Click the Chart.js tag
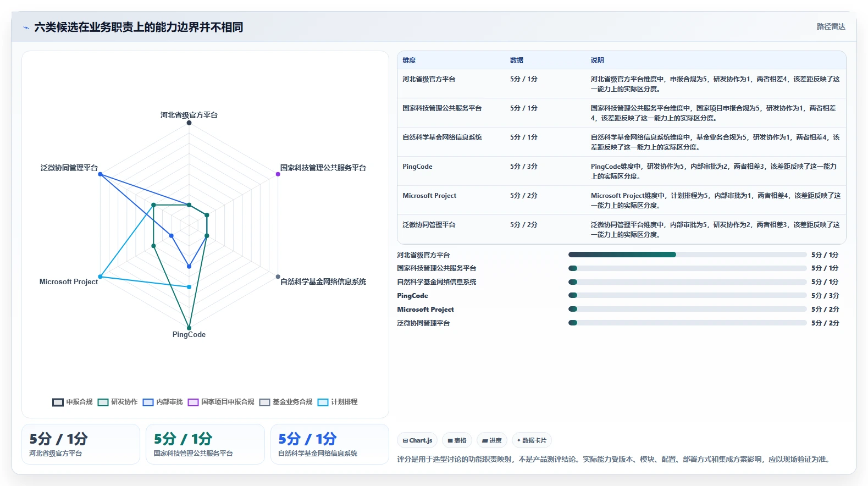The height and width of the screenshot is (486, 868). click(x=417, y=440)
